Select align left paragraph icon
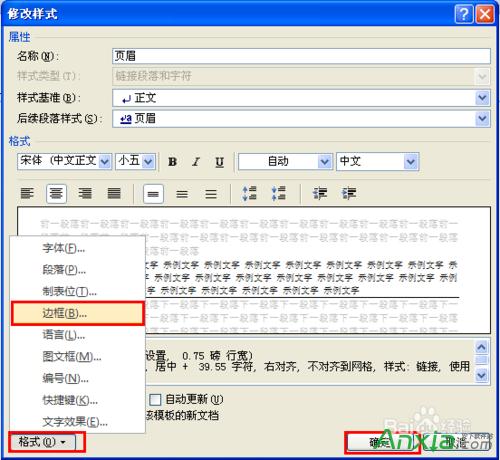 (x=27, y=193)
